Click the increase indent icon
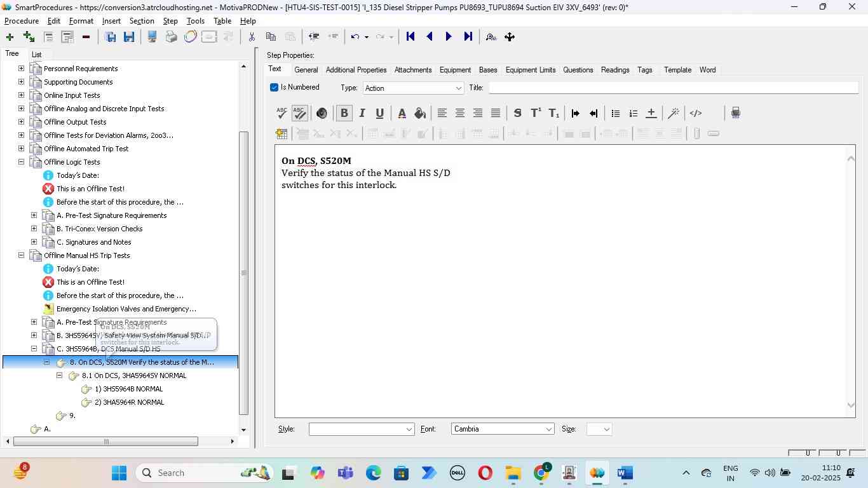The width and height of the screenshot is (868, 488). 576,113
